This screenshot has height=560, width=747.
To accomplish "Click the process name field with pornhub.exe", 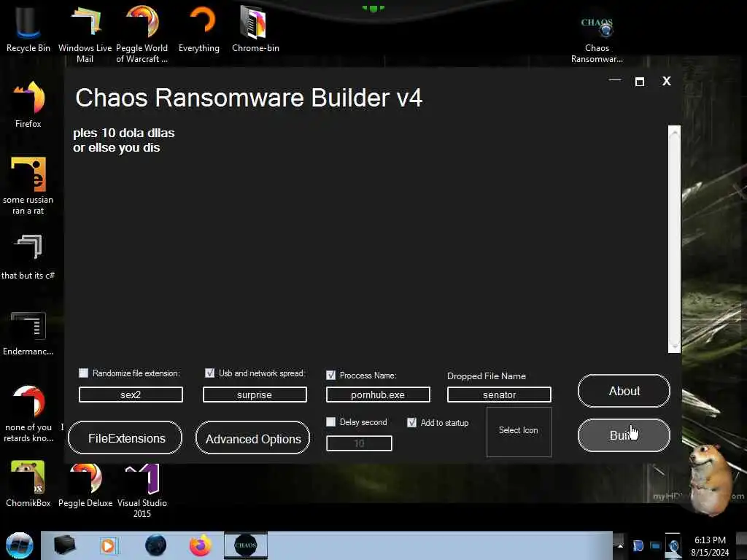I will [x=378, y=394].
